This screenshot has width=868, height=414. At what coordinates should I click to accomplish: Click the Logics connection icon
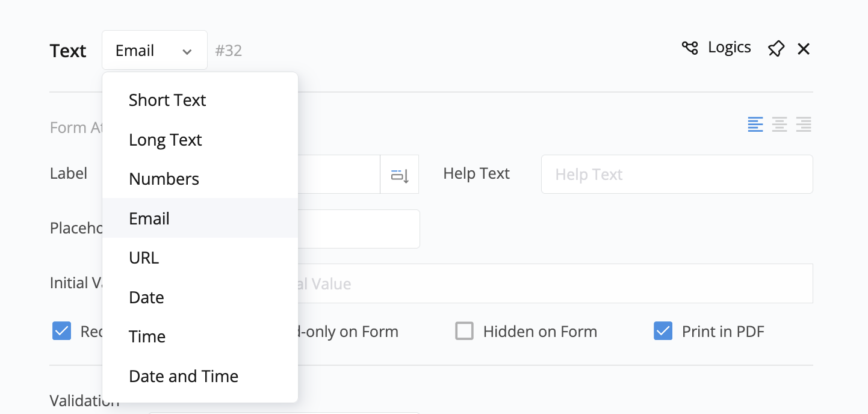[690, 48]
